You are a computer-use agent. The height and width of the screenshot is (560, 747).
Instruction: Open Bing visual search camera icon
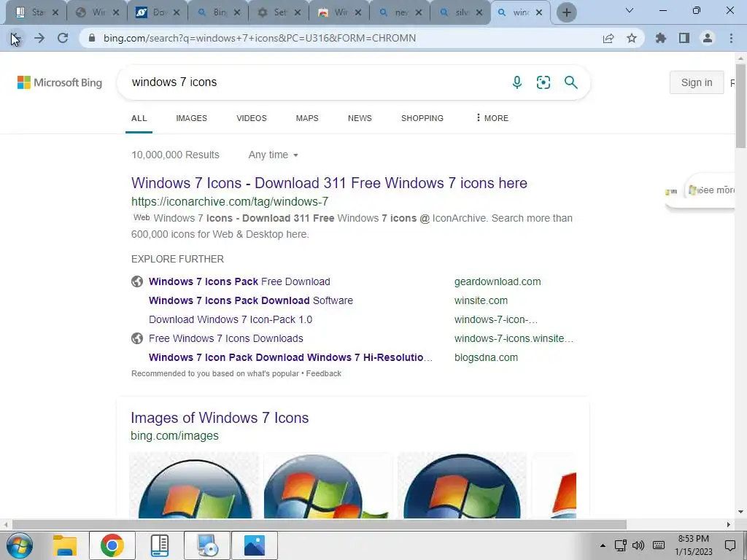coord(543,82)
